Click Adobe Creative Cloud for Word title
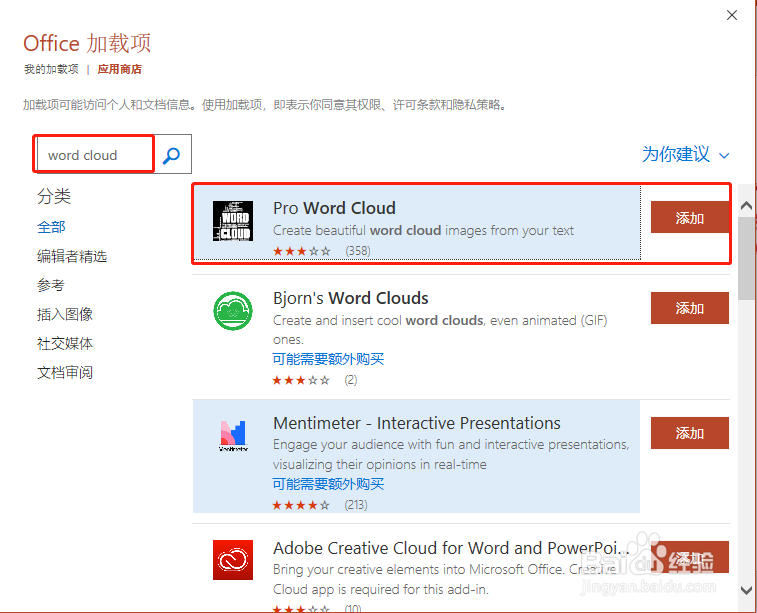The image size is (757, 613). [451, 548]
